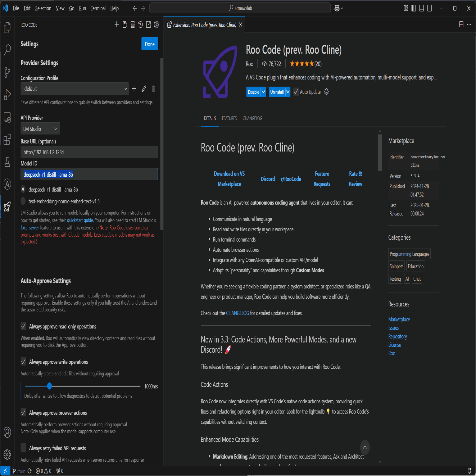Select text-embedding-nomic-embed-text-v1.5 model radio

coord(23,201)
